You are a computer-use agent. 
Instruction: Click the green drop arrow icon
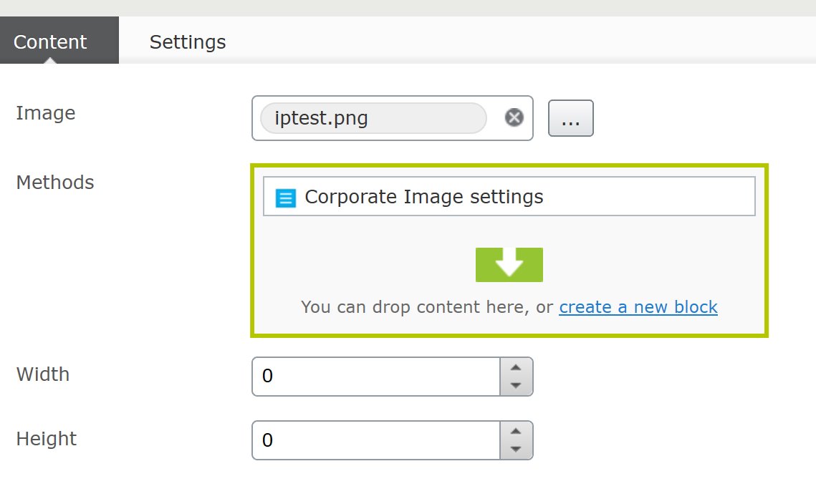pyautogui.click(x=509, y=264)
